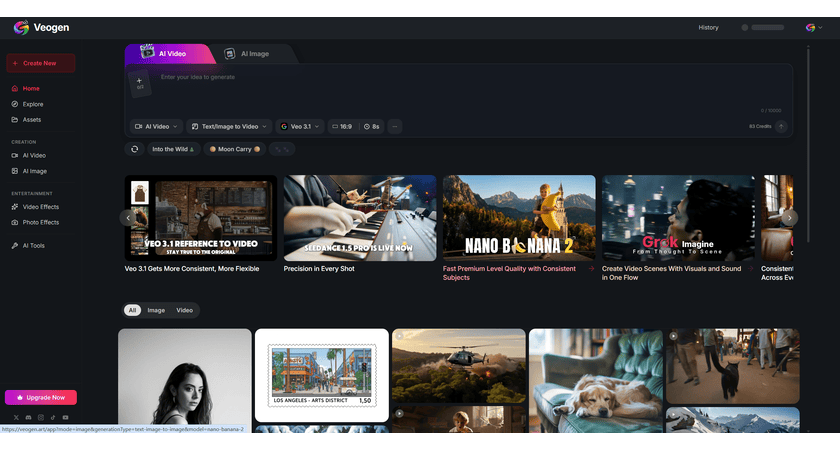Click the arrow next to Fast Premium Level Quality
840x450 pixels.
pos(591,269)
